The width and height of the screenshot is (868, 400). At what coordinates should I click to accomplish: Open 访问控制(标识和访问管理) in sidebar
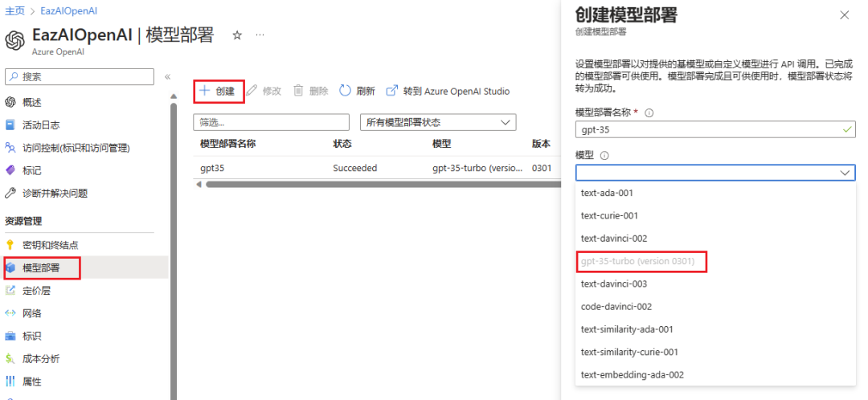(76, 148)
